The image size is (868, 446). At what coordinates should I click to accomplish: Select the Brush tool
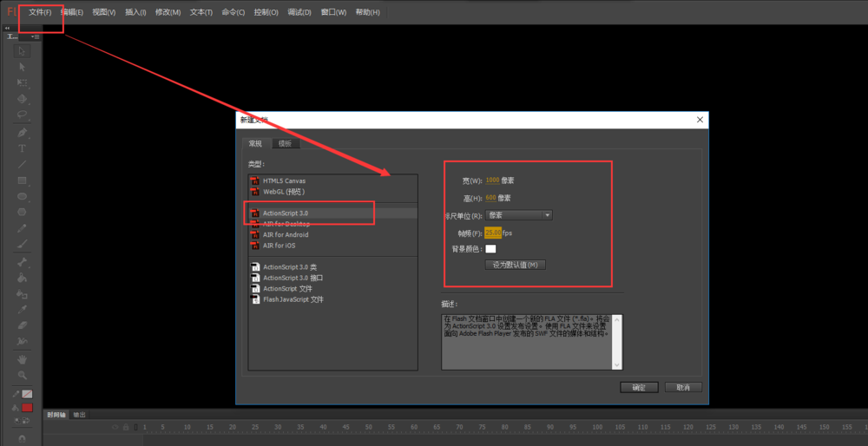[23, 244]
